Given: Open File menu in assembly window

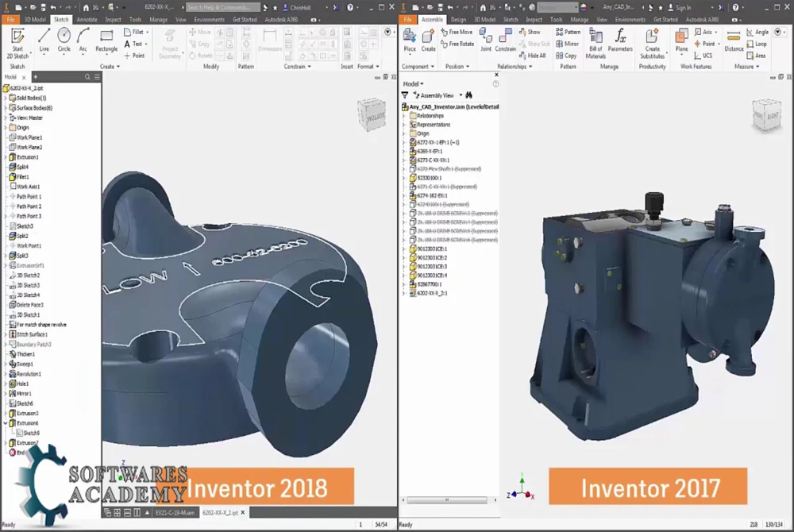Looking at the screenshot, I should click(x=407, y=20).
